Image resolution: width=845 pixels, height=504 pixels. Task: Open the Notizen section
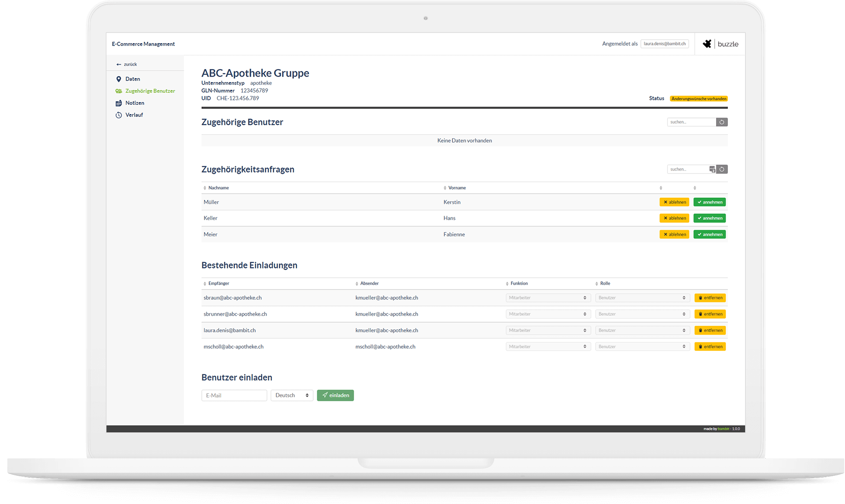[x=135, y=103]
